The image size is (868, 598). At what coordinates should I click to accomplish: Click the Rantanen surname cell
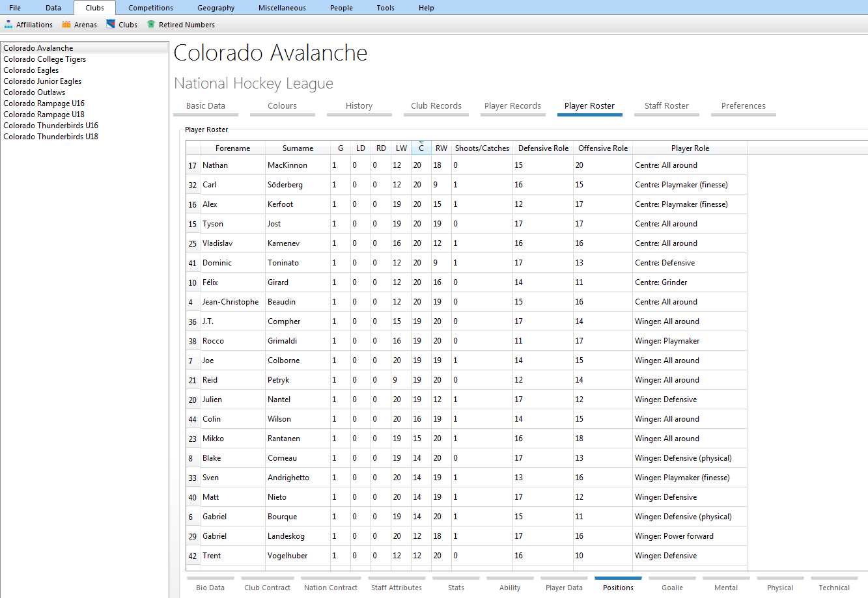298,439
